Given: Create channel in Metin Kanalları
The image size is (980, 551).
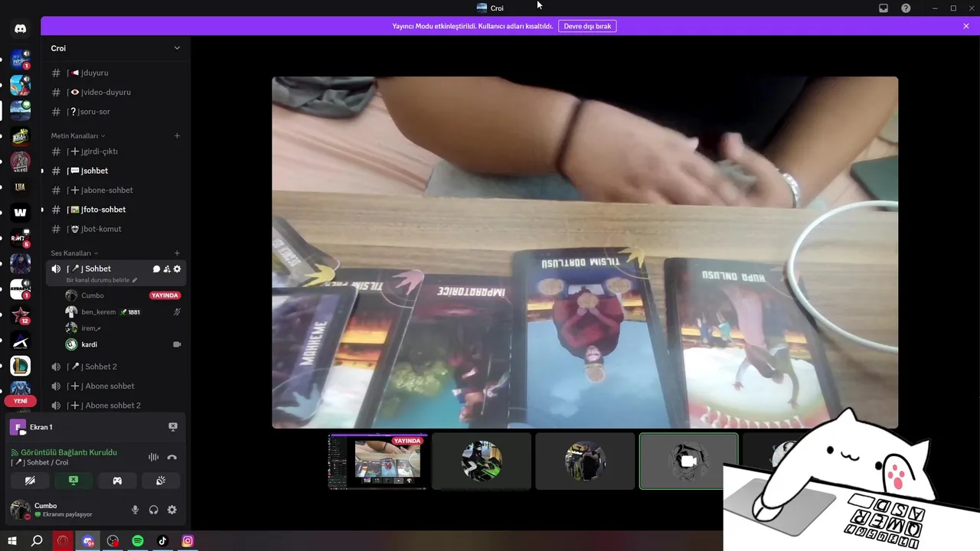Looking at the screenshot, I should [177, 135].
